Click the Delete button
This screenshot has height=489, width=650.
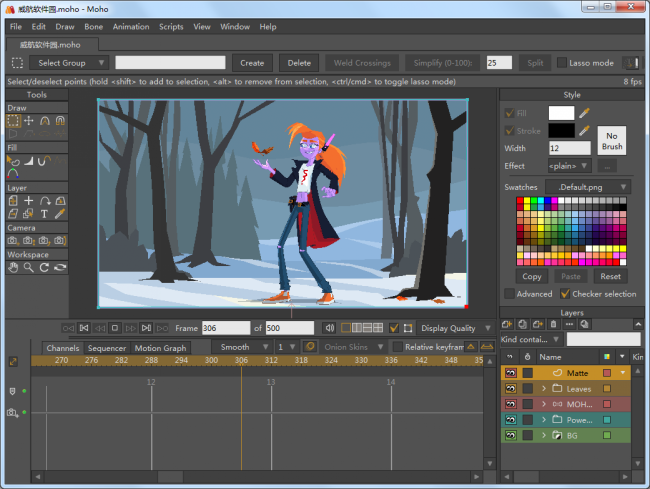[x=299, y=63]
